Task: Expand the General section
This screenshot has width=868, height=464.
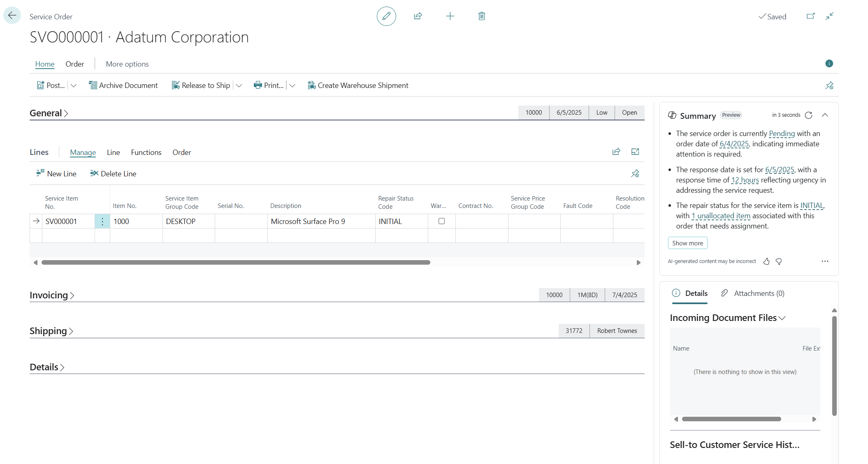Action: pyautogui.click(x=49, y=113)
